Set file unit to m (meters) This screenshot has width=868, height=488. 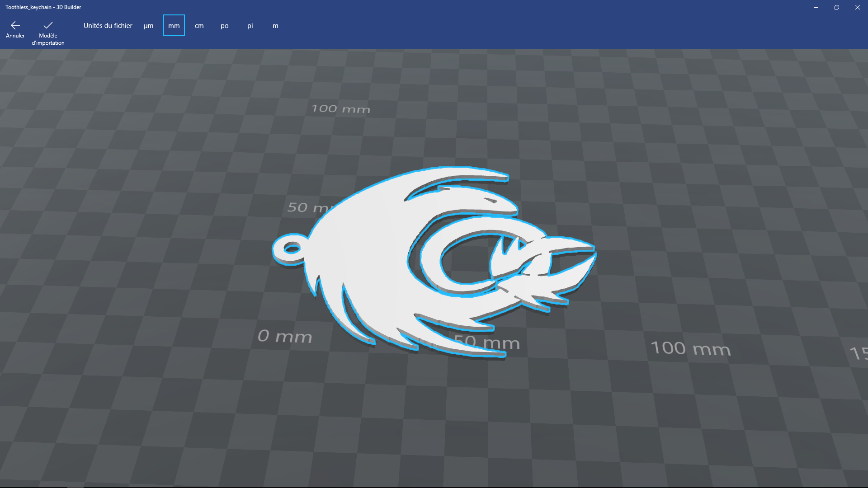(x=275, y=26)
